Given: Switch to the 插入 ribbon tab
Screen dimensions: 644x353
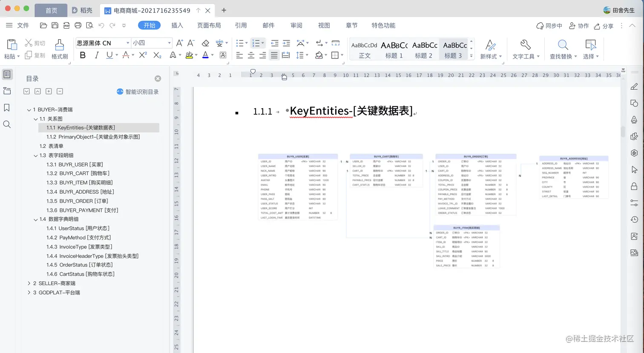Looking at the screenshot, I should click(x=177, y=26).
